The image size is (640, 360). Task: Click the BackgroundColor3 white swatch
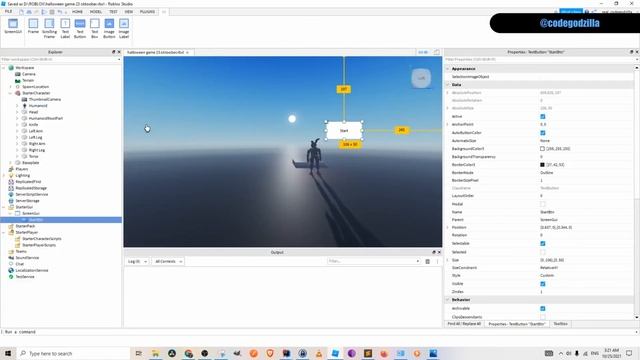coord(542,149)
